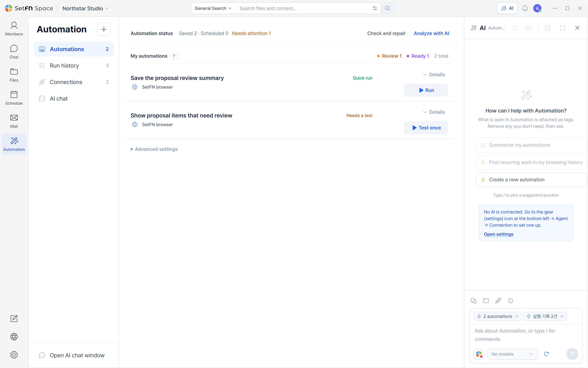588x368 pixels.
Task: Open Connections in the left panel
Action: tap(74, 82)
